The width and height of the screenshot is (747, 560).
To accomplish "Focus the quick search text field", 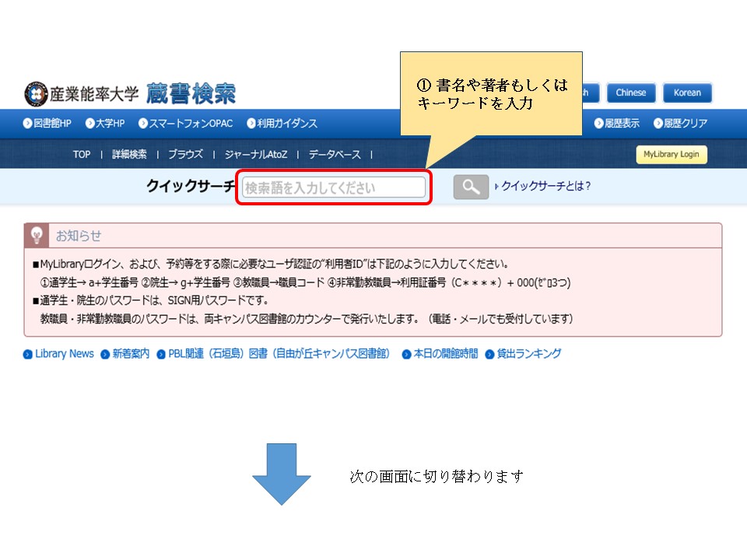I will pos(334,187).
